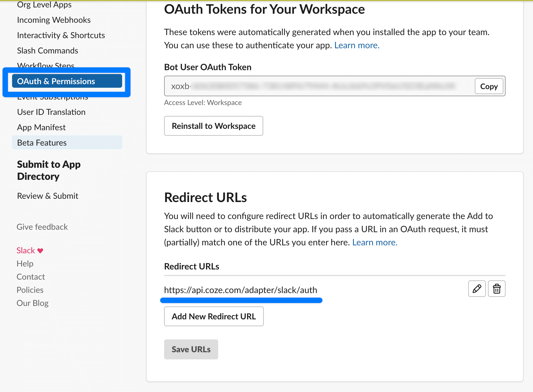Click the pencil edit icon for redirect URL
The height and width of the screenshot is (392, 533).
pyautogui.click(x=477, y=289)
